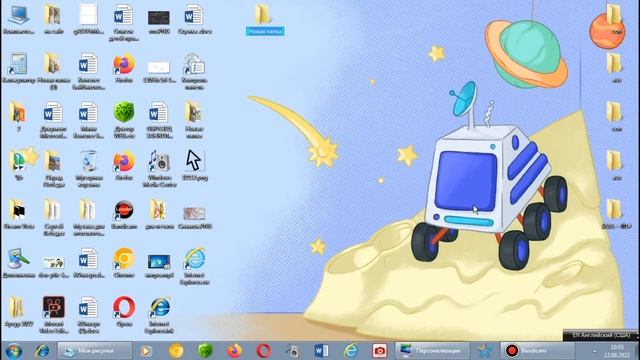This screenshot has width=640, height=360.
Task: Select the folder with butterfly and star
Action: coord(18,165)
